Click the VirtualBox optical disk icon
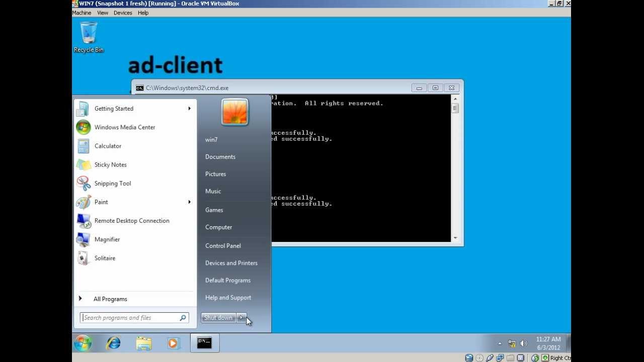 coord(479,358)
